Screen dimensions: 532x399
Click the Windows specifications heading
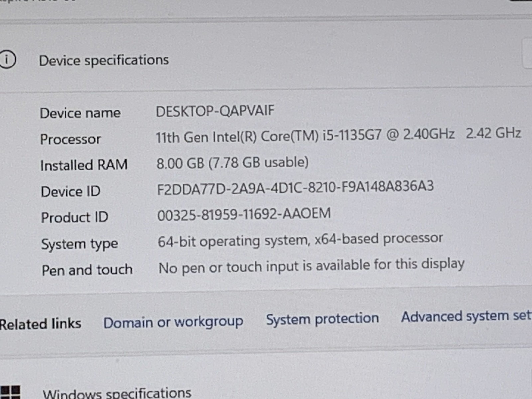(x=117, y=393)
